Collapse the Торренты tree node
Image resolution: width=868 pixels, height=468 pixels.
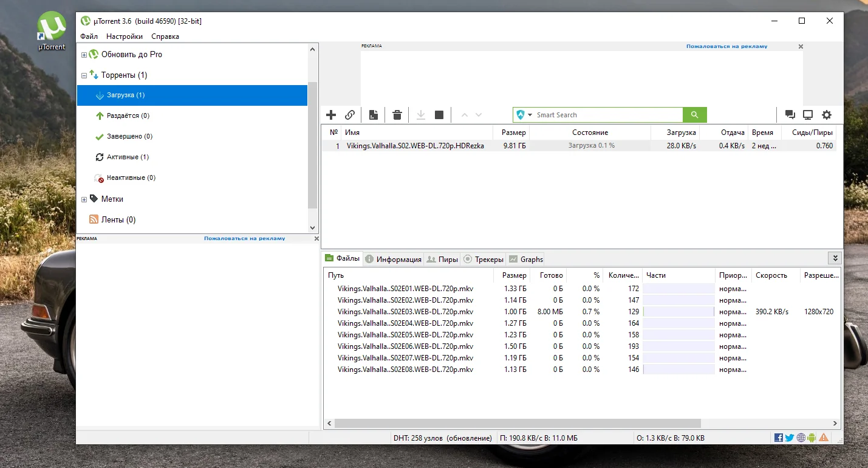click(x=84, y=76)
